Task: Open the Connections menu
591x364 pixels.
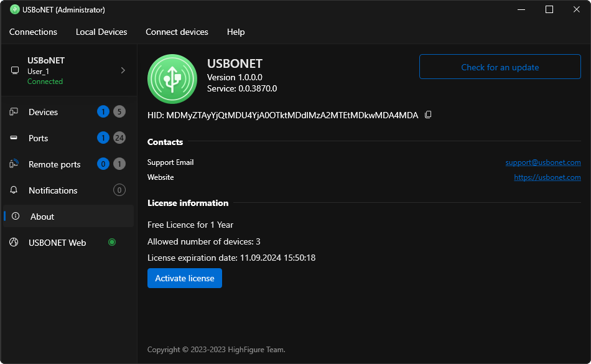Action: (x=33, y=32)
